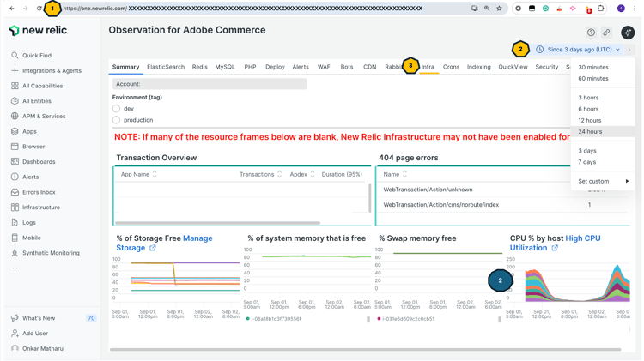The height and width of the screenshot is (361, 644).
Task: Click the browser address bar URL
Action: click(242, 9)
